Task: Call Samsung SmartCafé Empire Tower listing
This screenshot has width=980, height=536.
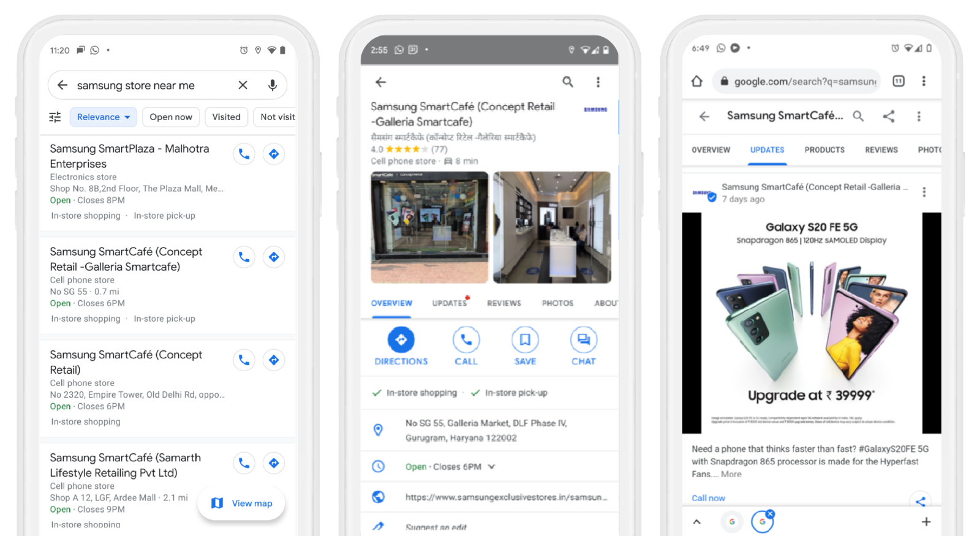Action: 244,360
